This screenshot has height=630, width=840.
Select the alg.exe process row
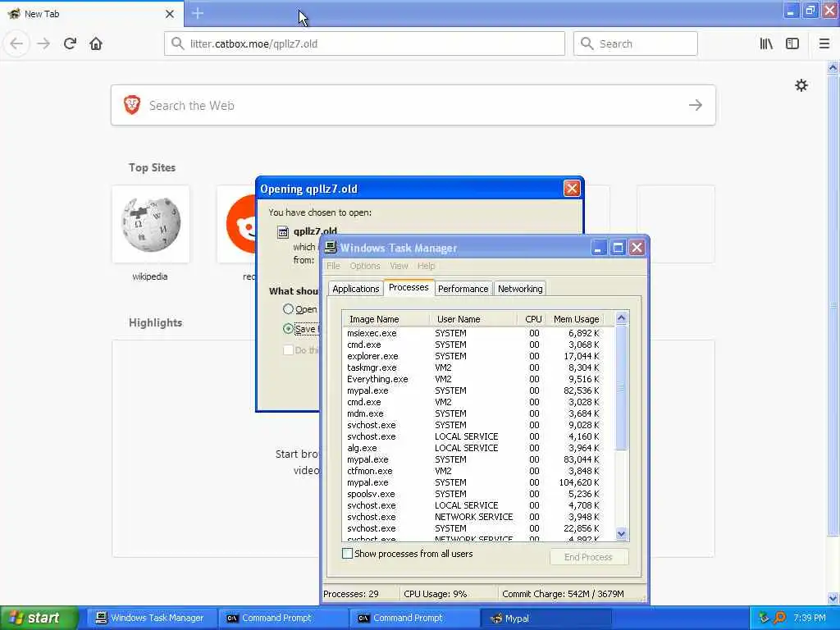pos(473,448)
